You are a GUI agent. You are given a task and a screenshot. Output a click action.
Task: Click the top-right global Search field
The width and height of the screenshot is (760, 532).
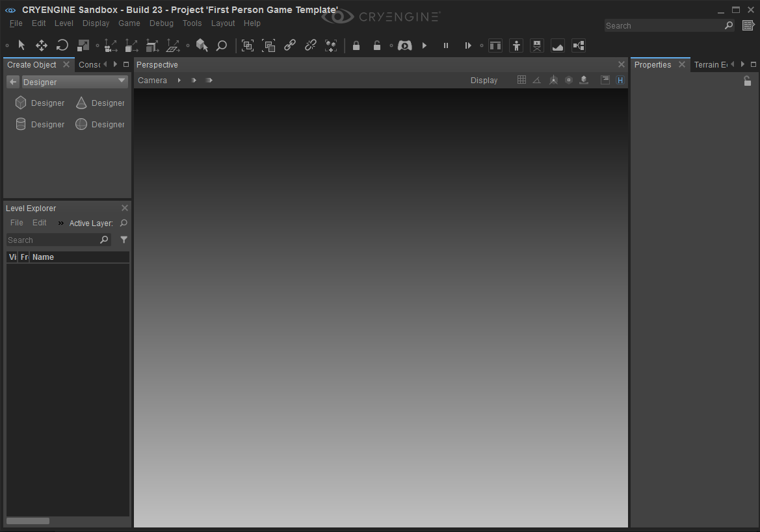pos(670,25)
